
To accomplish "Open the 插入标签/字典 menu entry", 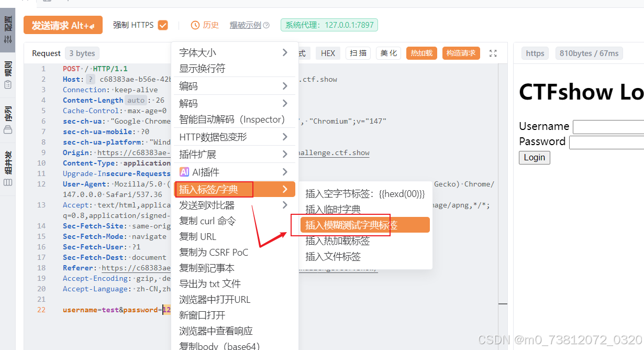I will pos(235,189).
